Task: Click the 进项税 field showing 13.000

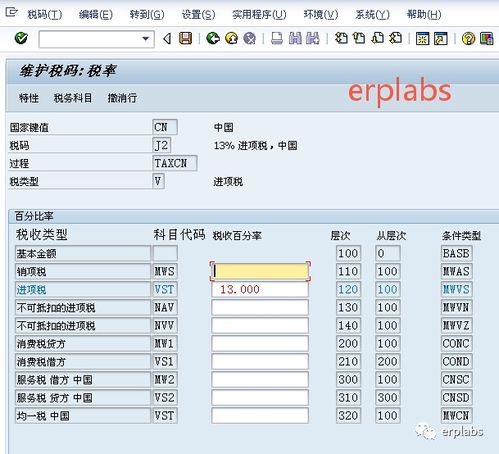Action: pyautogui.click(x=260, y=289)
